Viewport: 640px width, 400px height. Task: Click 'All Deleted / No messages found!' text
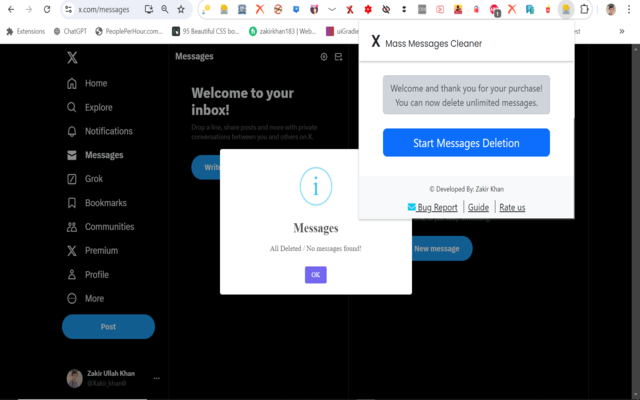(x=316, y=248)
